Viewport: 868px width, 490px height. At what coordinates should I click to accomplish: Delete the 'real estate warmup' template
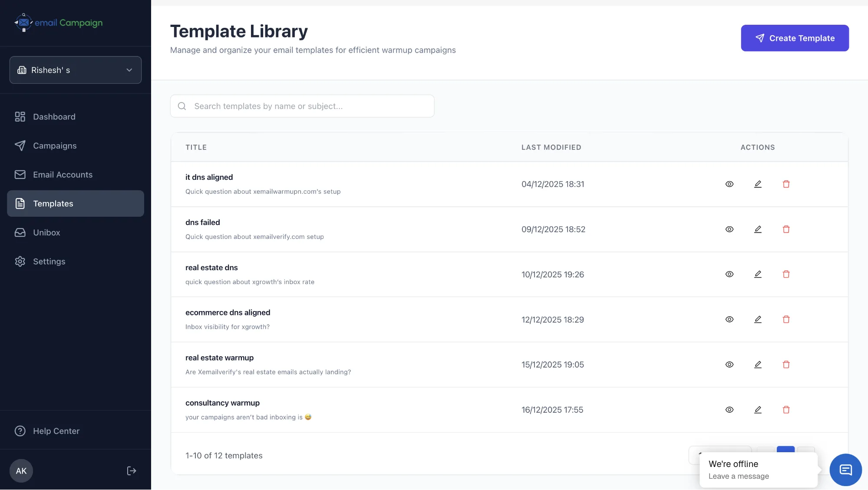point(786,364)
